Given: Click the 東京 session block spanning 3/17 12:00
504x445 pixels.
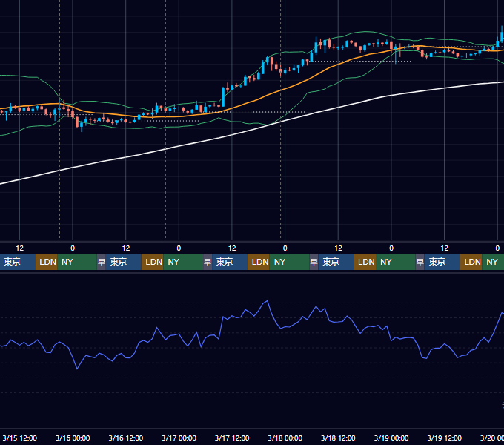Looking at the screenshot, I should (x=230, y=262).
